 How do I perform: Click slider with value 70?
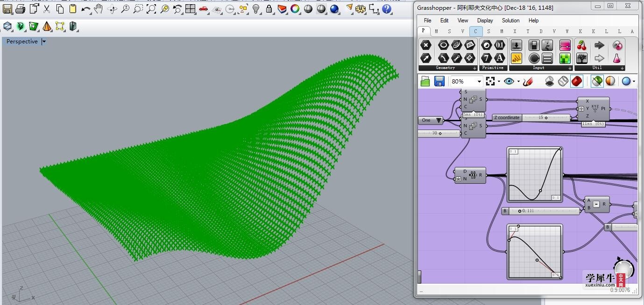[x=439, y=133]
